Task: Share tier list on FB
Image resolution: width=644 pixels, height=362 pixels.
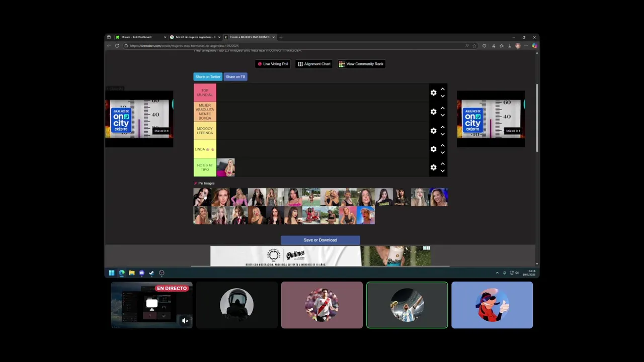Action: (x=235, y=76)
